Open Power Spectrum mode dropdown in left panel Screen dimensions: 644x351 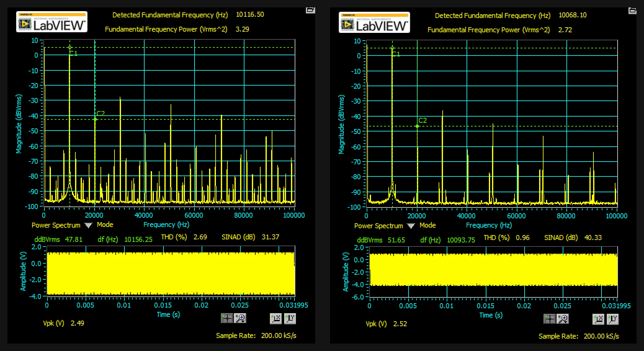tap(88, 225)
